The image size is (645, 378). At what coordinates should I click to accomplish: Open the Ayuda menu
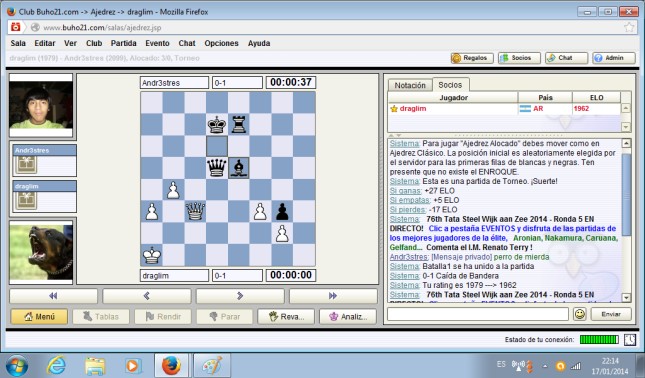259,43
